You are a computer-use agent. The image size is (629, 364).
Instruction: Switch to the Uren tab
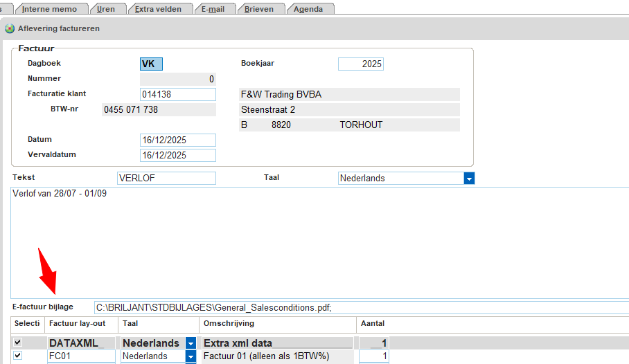tap(105, 9)
